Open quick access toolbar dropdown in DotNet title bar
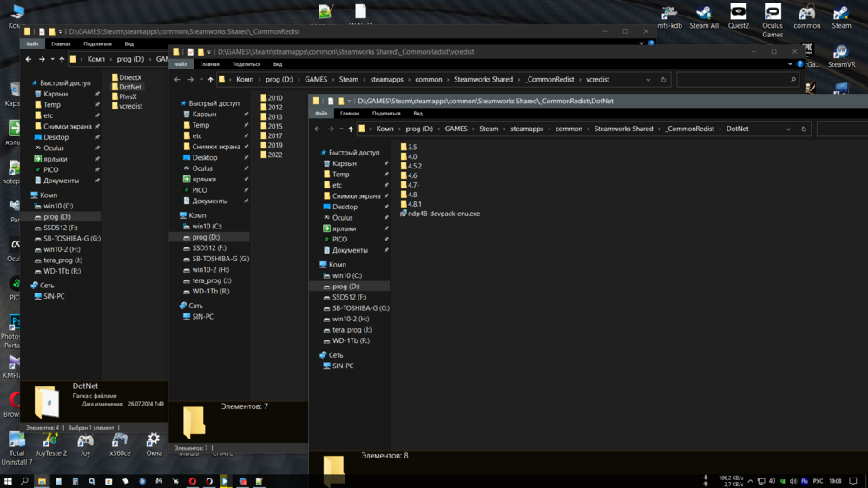Image resolution: width=868 pixels, height=488 pixels. pos(349,102)
